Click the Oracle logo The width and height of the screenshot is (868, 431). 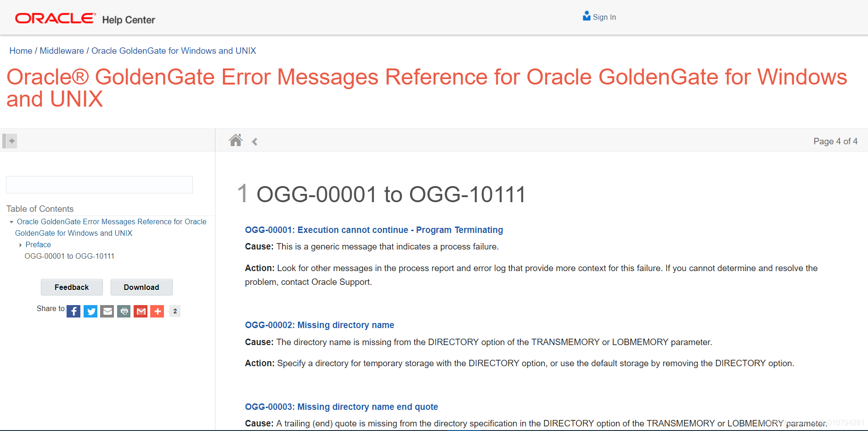pos(55,18)
